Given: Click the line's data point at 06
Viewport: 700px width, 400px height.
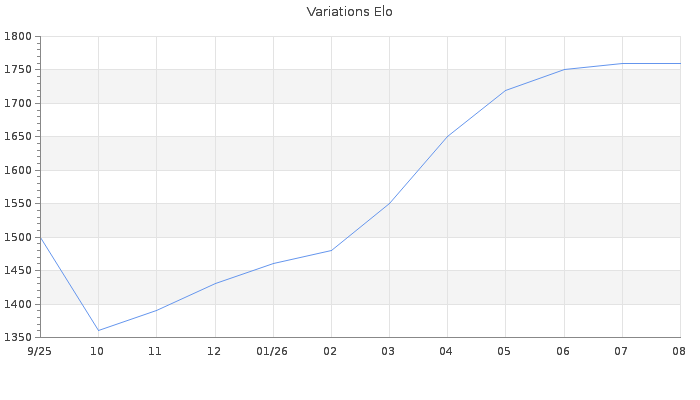Looking at the screenshot, I should click(564, 70).
